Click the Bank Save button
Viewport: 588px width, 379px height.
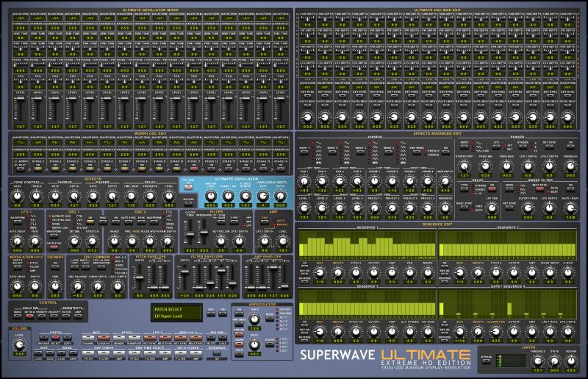[x=73, y=353]
